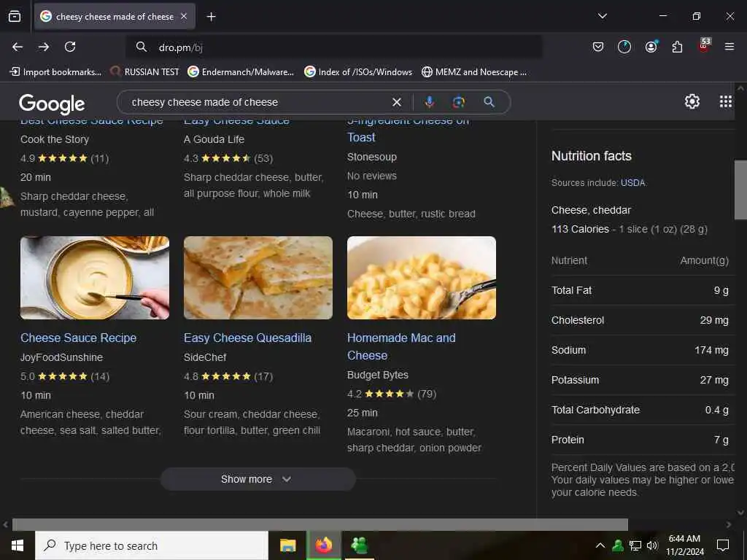Click the mac and cheese photo
This screenshot has height=560, width=747.
point(422,278)
